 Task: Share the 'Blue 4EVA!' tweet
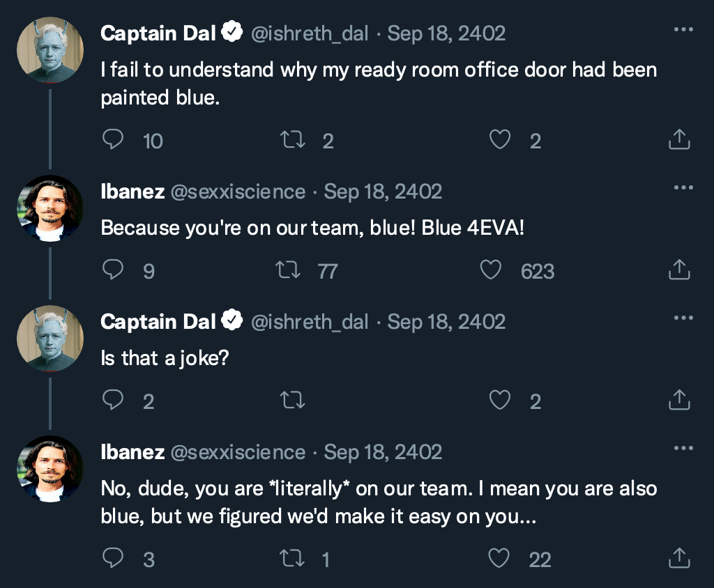click(x=679, y=270)
